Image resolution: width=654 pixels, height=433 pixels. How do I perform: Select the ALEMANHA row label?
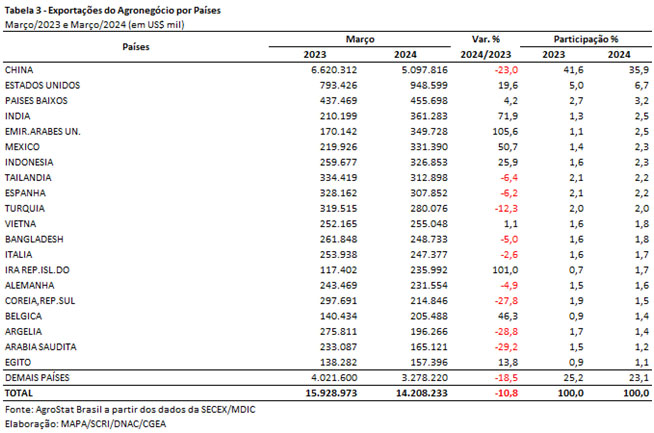(29, 285)
